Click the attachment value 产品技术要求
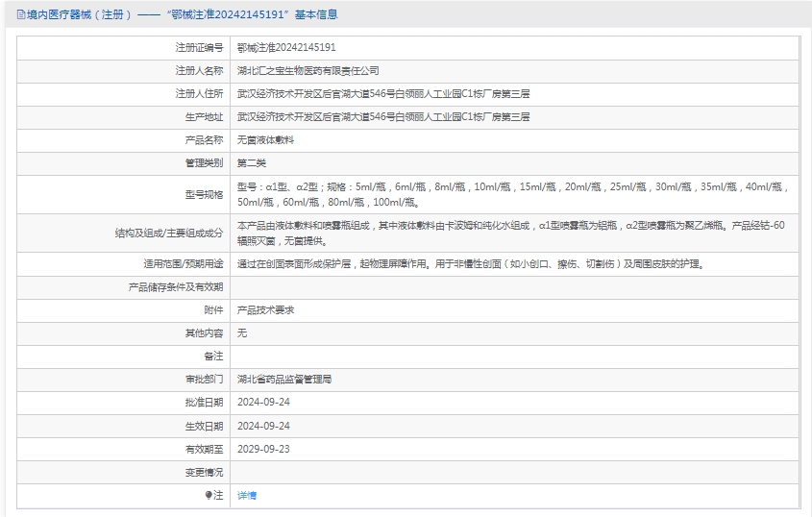This screenshot has height=517, width=812. point(265,310)
